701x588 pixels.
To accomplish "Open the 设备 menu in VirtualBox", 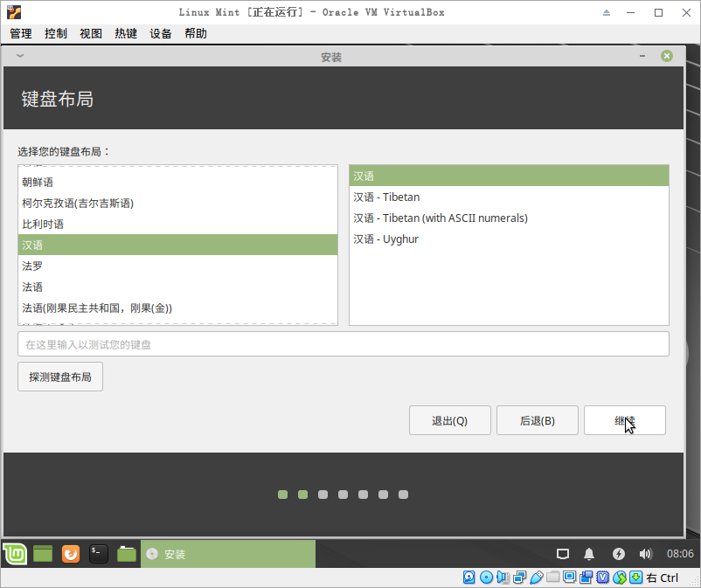I will [160, 33].
